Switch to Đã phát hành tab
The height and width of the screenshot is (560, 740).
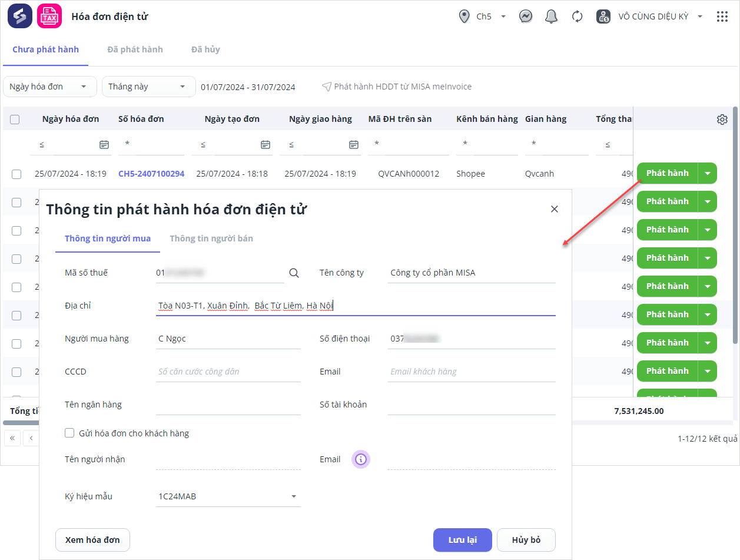135,49
